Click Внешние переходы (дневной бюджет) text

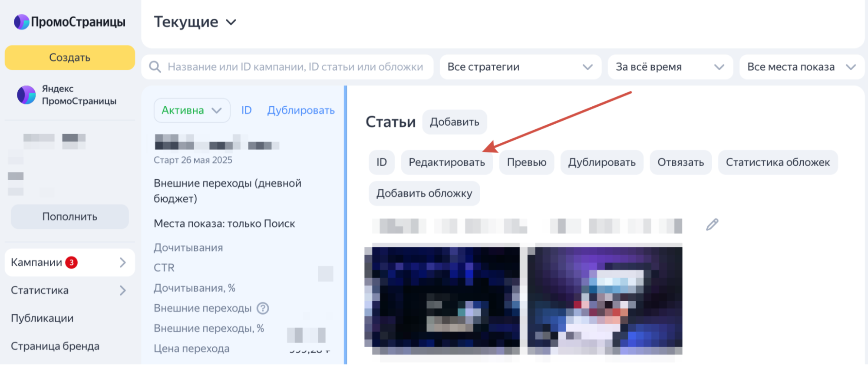point(228,191)
